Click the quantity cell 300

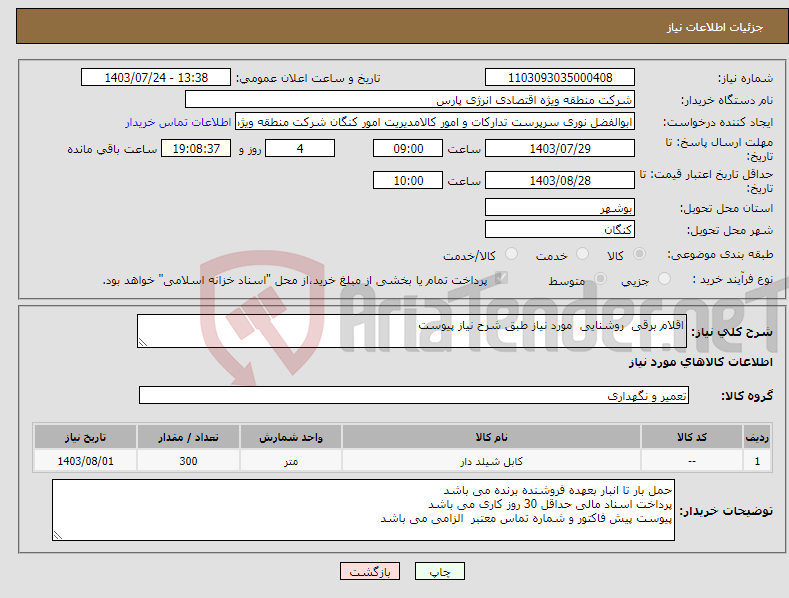point(188,461)
